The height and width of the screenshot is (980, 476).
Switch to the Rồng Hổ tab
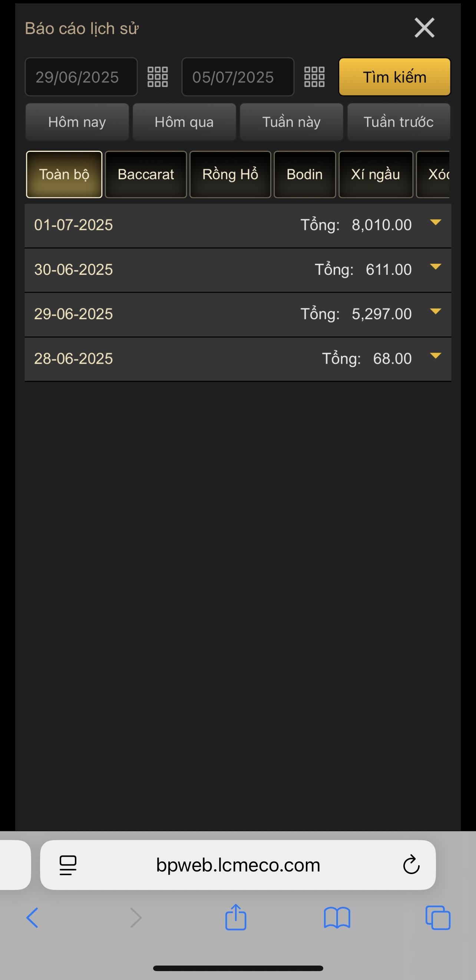coord(230,174)
